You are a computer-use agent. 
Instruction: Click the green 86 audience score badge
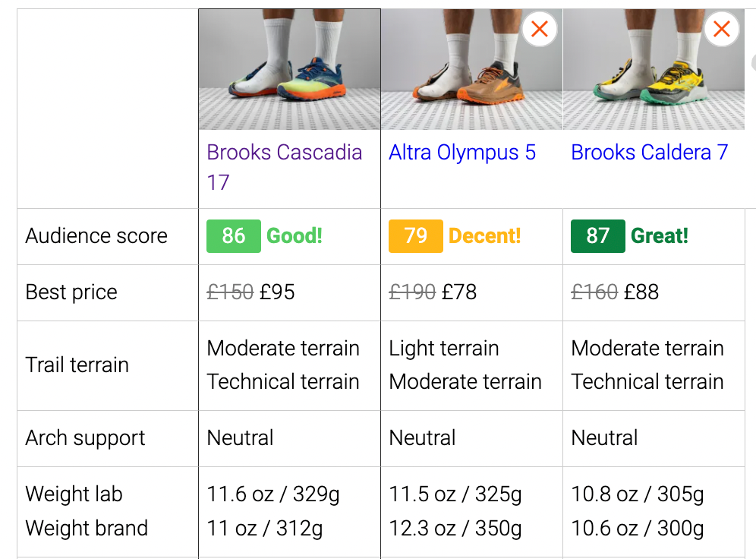[234, 236]
